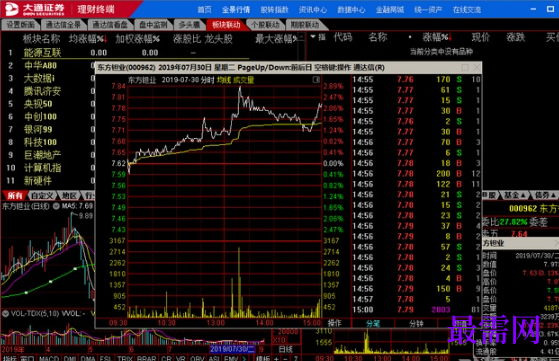Select the 基金 tab on right panel
The width and height of the screenshot is (559, 361).
[x=514, y=195]
